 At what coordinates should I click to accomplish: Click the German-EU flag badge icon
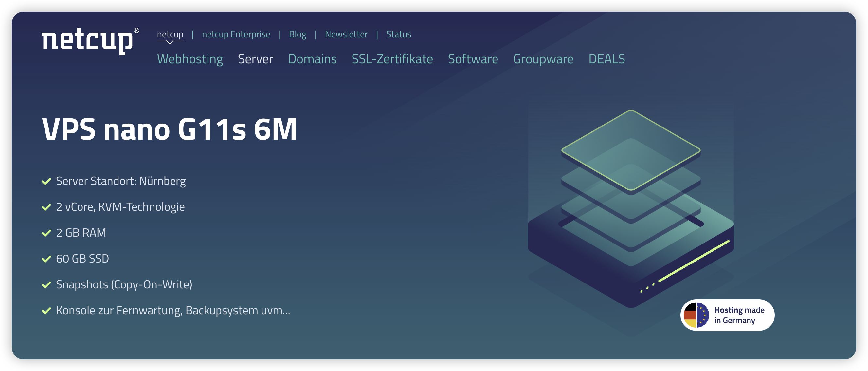pyautogui.click(x=696, y=315)
